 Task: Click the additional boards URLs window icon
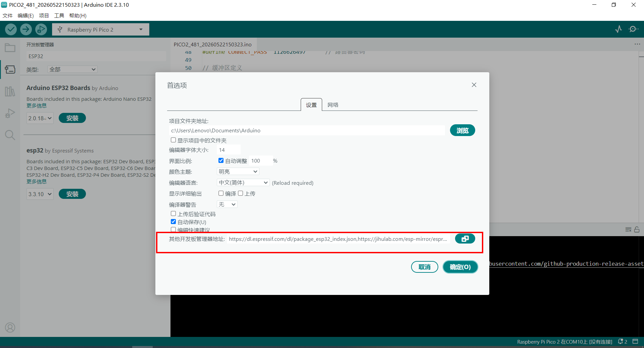(x=465, y=239)
